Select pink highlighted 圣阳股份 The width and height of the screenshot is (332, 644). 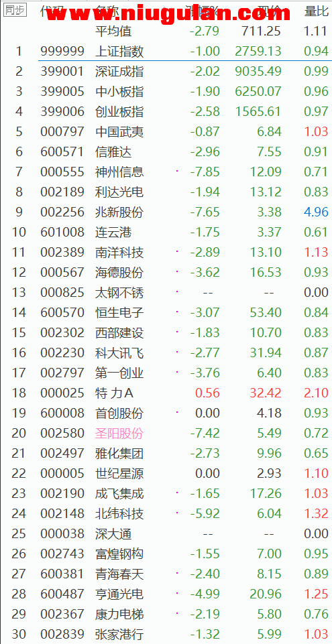[x=119, y=434]
